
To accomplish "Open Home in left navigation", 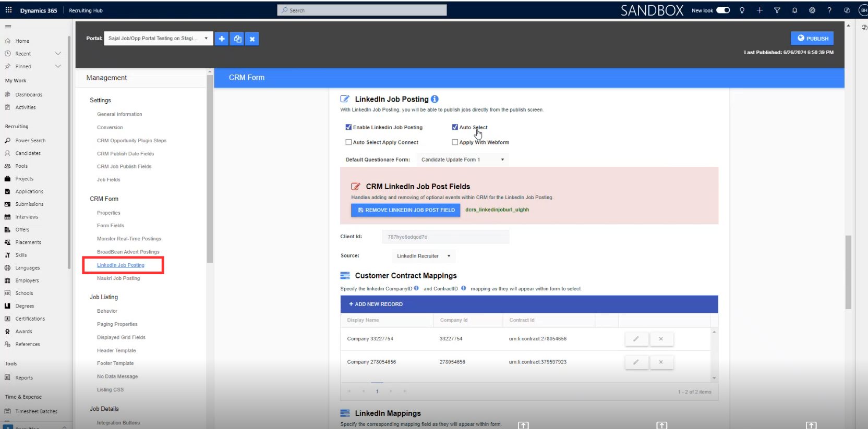I will (x=22, y=41).
